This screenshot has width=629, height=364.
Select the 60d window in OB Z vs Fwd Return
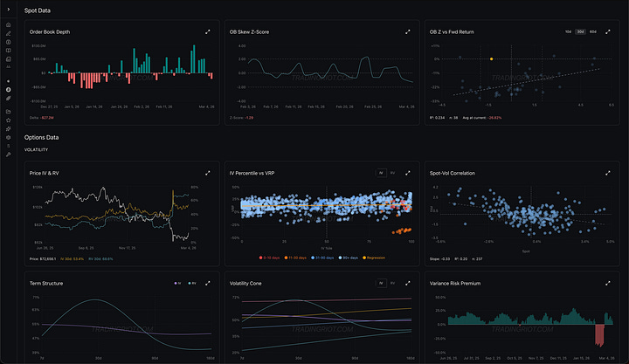click(x=593, y=31)
